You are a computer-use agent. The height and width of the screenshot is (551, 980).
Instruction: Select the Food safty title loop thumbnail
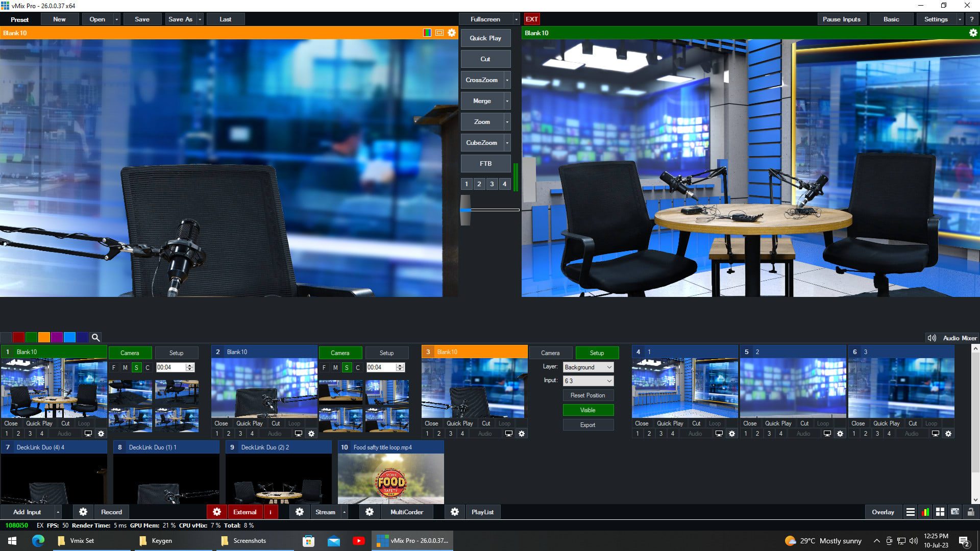coord(390,479)
